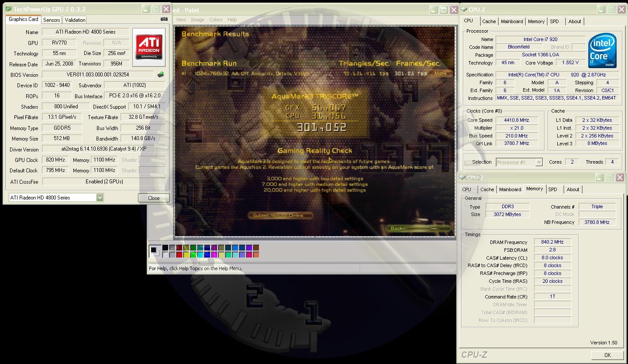Viewport: 628px width, 364px height.
Task: Pick the yellow swatch in Paint palette
Action: tap(186, 255)
